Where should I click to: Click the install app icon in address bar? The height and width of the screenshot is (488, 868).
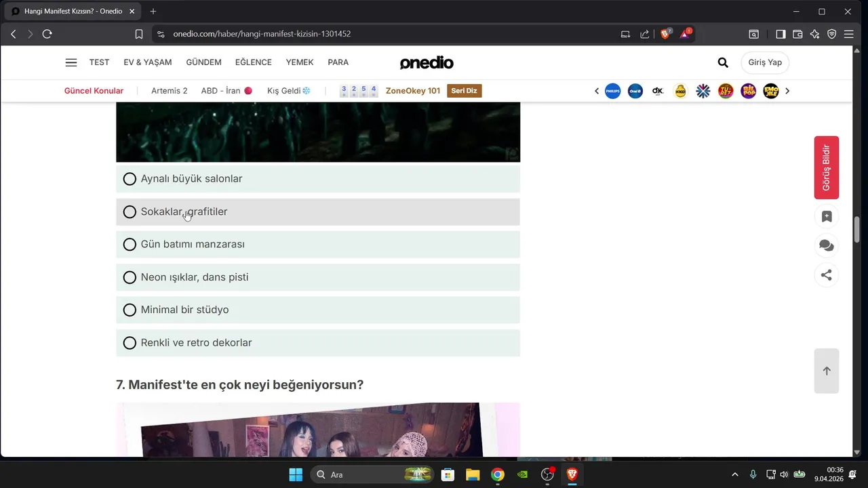625,34
